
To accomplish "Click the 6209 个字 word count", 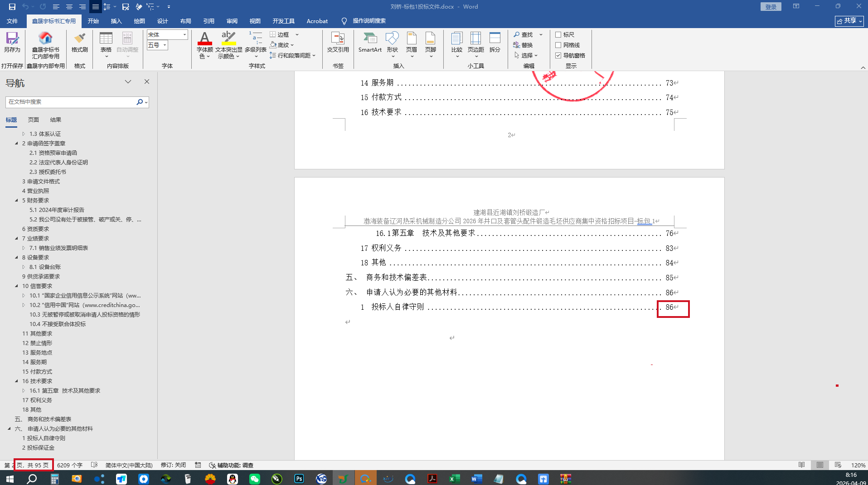I will point(70,465).
